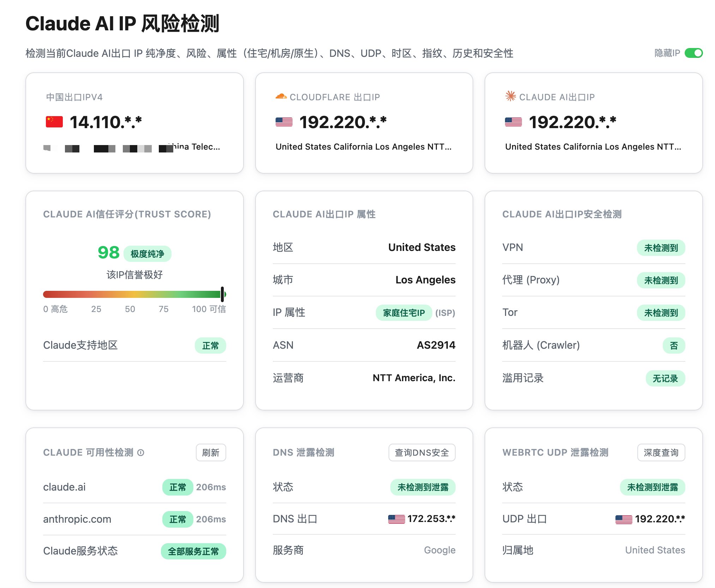Viewport: 715px width, 588px height.
Task: Click the Google DNS provider value
Action: tap(440, 550)
